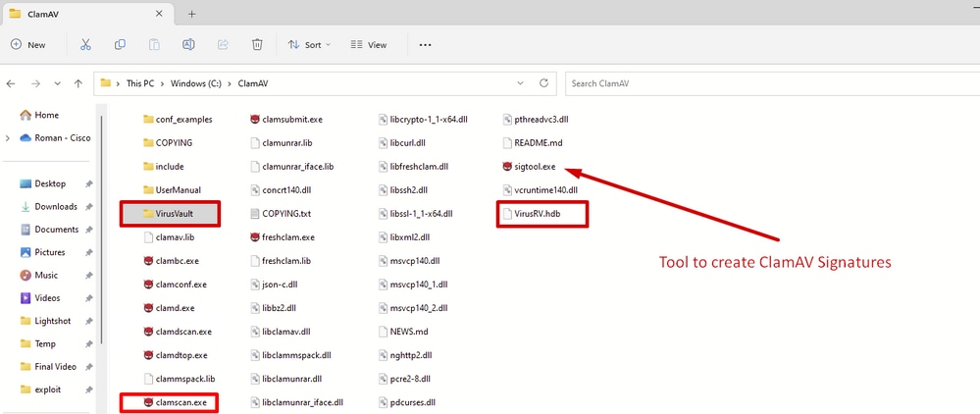Switch to the ClamAV tab
The image size is (980, 414).
pyautogui.click(x=87, y=14)
